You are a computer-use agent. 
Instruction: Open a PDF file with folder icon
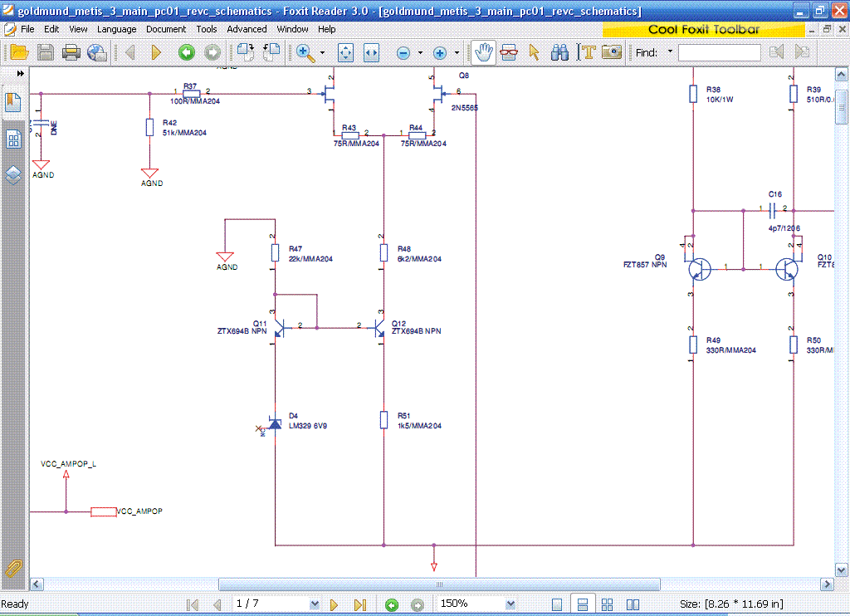pos(19,52)
